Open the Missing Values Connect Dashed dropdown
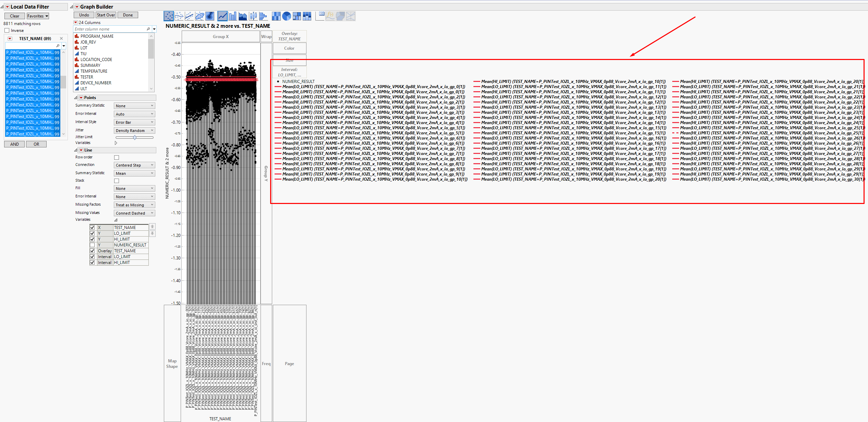The image size is (868, 422). (134, 213)
